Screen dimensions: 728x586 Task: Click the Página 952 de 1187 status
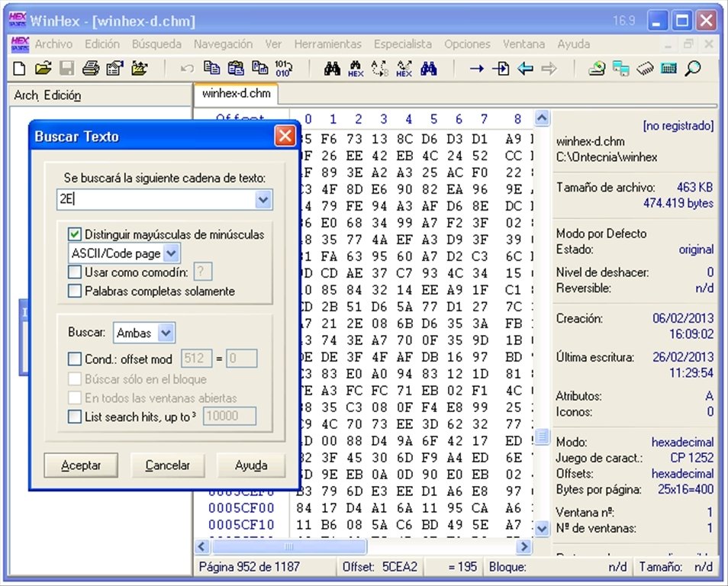click(250, 566)
